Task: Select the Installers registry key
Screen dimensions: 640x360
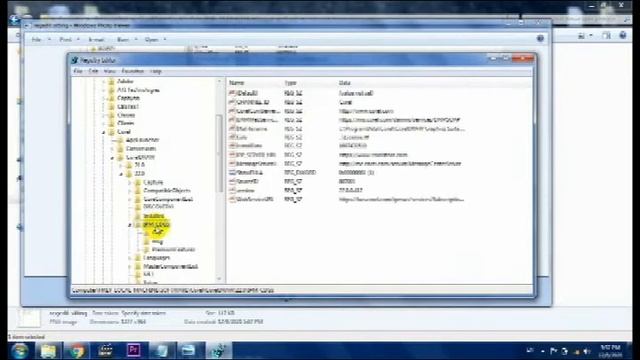Action: (x=154, y=216)
